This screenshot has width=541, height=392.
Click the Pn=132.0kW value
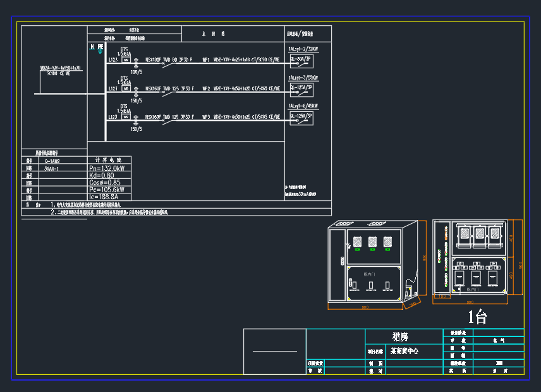107,168
